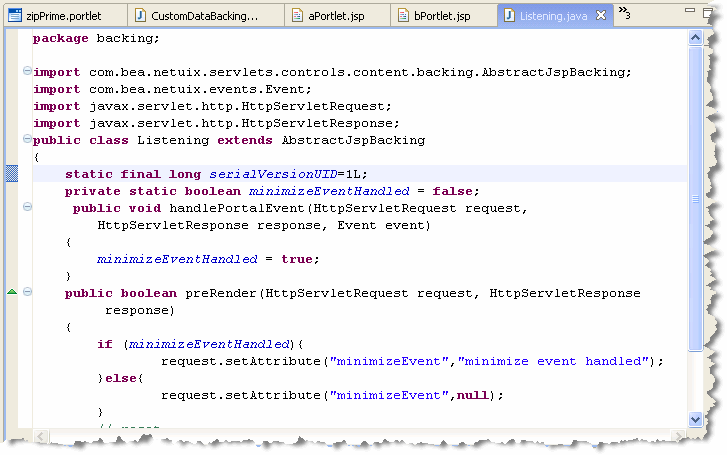This screenshot has height=455, width=727.
Task: Select the Listening.java tab
Action: (x=553, y=16)
